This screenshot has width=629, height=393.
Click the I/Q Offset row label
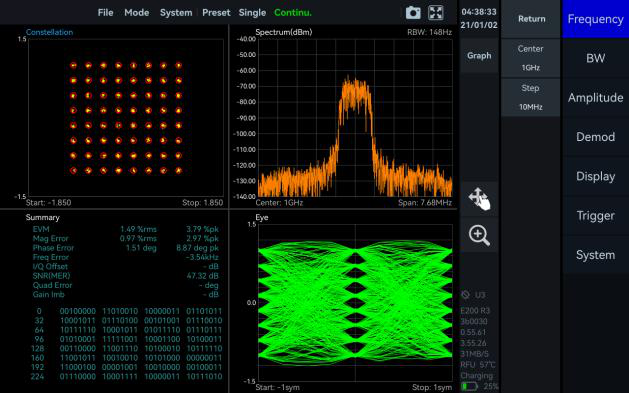[50, 266]
